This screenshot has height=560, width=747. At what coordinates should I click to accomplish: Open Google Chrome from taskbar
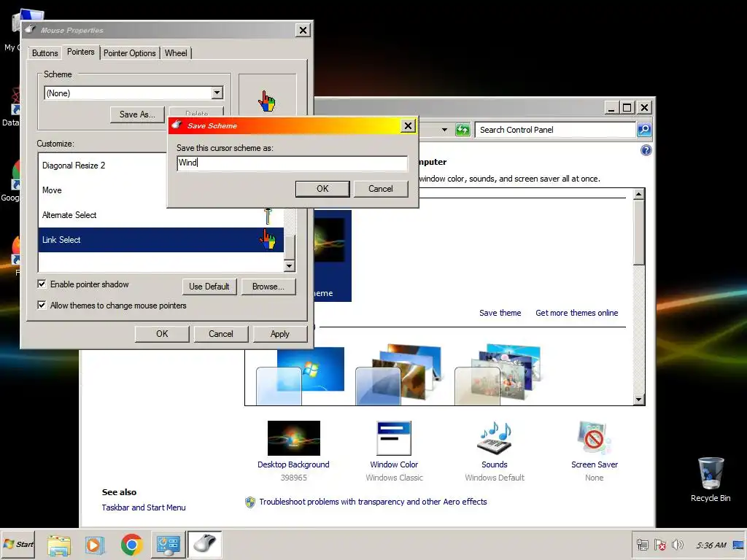[x=131, y=545]
